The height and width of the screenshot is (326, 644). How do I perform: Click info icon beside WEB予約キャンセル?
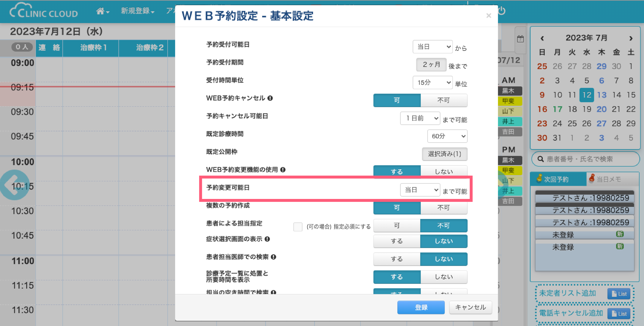[270, 98]
